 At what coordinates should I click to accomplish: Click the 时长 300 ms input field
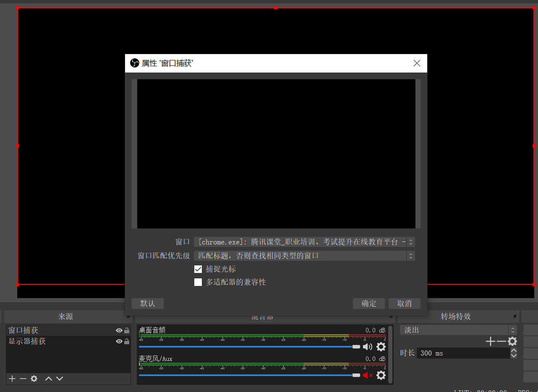463,353
